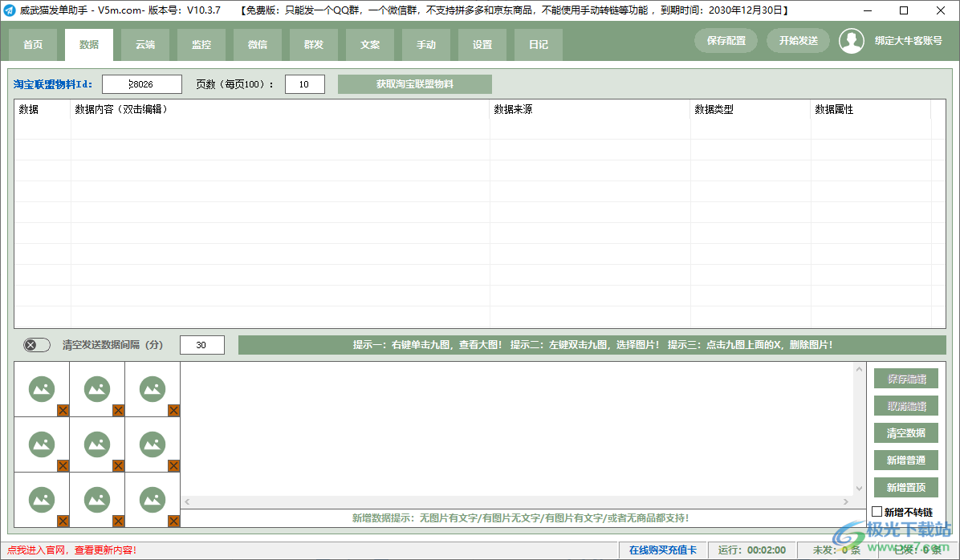Click 绑定大牛客账号 to bind account
Viewport: 960px width, 560px height.
pos(908,41)
